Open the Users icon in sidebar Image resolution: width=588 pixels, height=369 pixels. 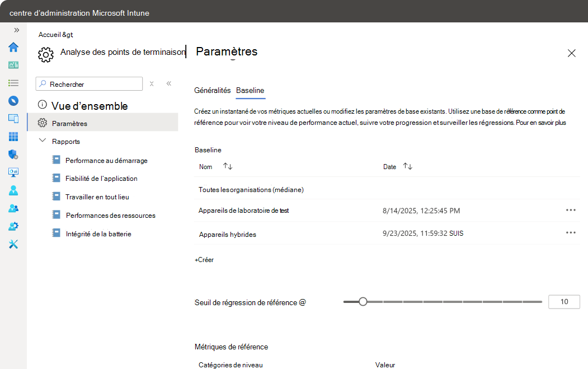click(x=13, y=190)
